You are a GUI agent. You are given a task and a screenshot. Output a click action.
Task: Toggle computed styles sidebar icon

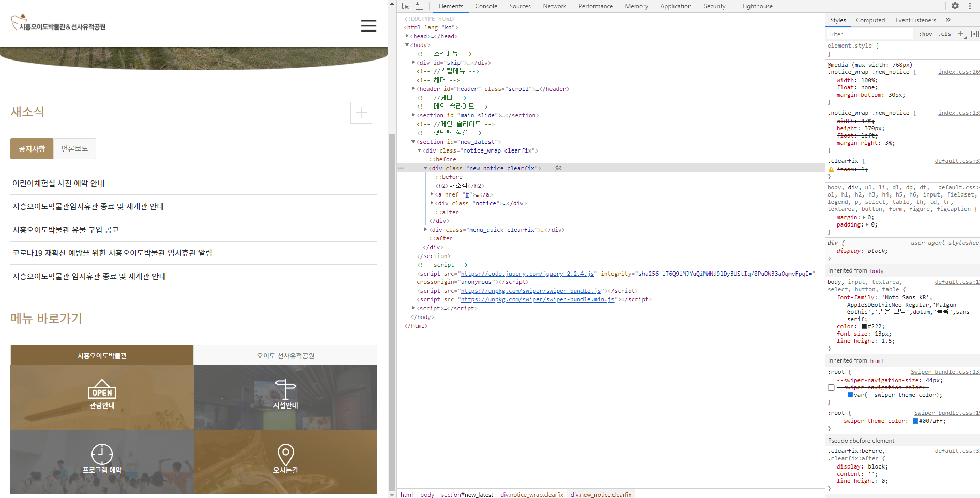(x=975, y=34)
